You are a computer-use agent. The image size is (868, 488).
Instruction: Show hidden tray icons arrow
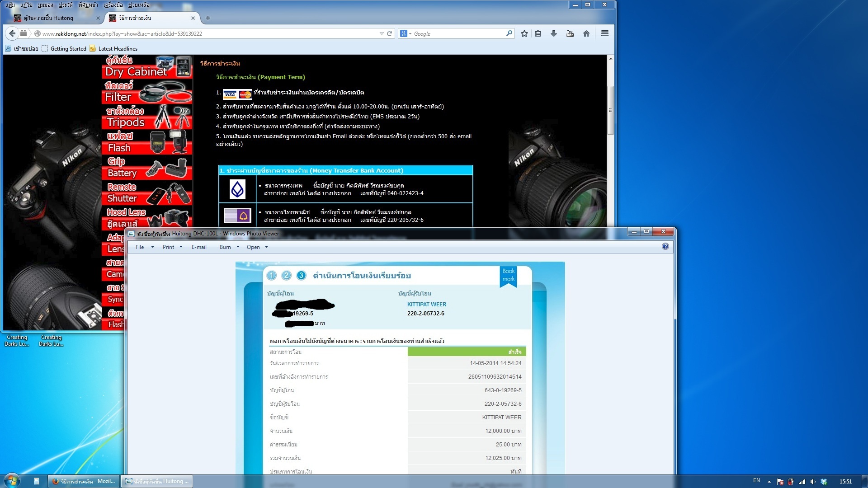tap(769, 482)
